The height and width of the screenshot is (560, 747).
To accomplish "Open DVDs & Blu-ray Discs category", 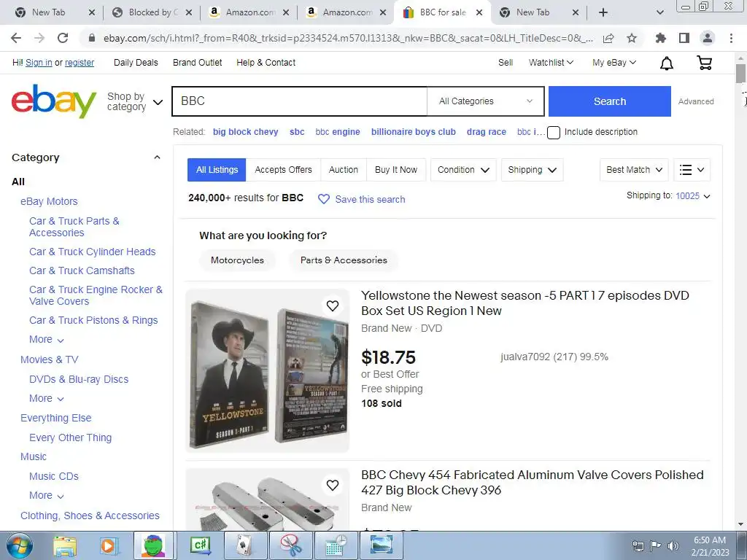I will (x=79, y=379).
